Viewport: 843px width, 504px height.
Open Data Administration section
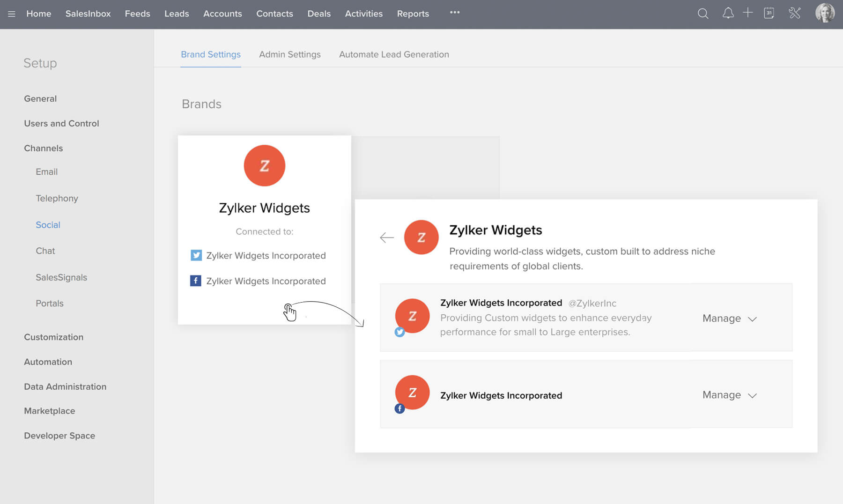[65, 387]
